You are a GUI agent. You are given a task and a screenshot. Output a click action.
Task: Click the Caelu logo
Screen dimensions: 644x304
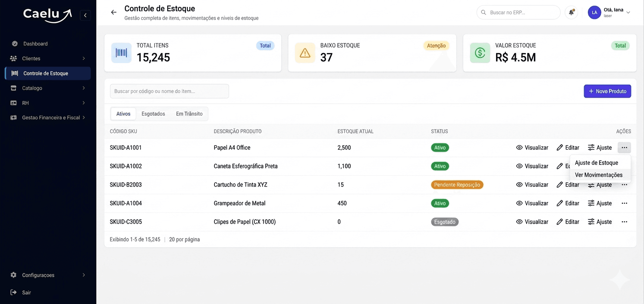[x=47, y=15]
